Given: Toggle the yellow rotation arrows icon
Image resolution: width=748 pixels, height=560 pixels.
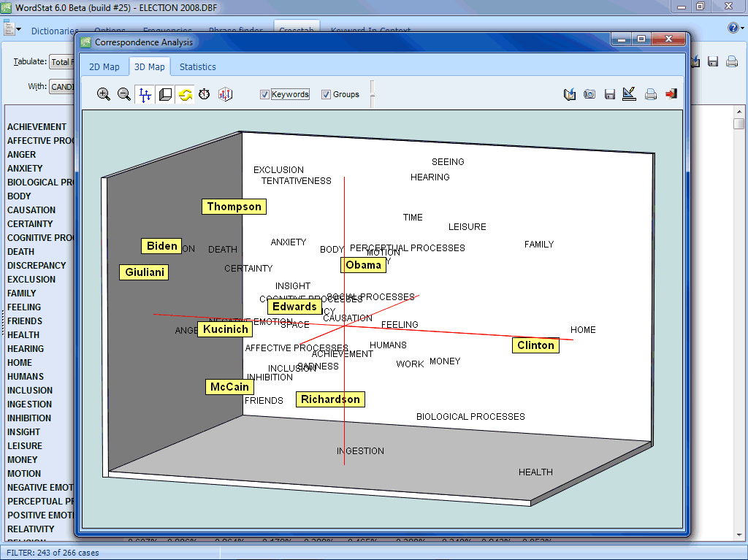Looking at the screenshot, I should coord(185,94).
